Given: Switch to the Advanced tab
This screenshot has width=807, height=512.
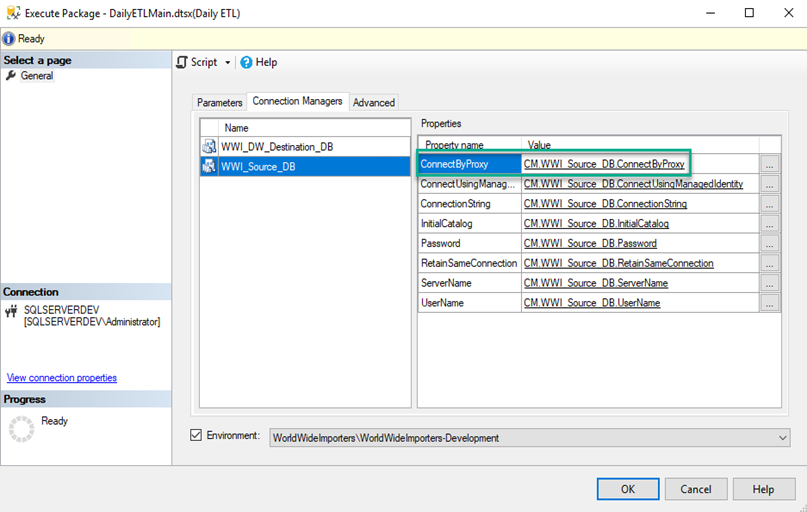Looking at the screenshot, I should pos(374,102).
